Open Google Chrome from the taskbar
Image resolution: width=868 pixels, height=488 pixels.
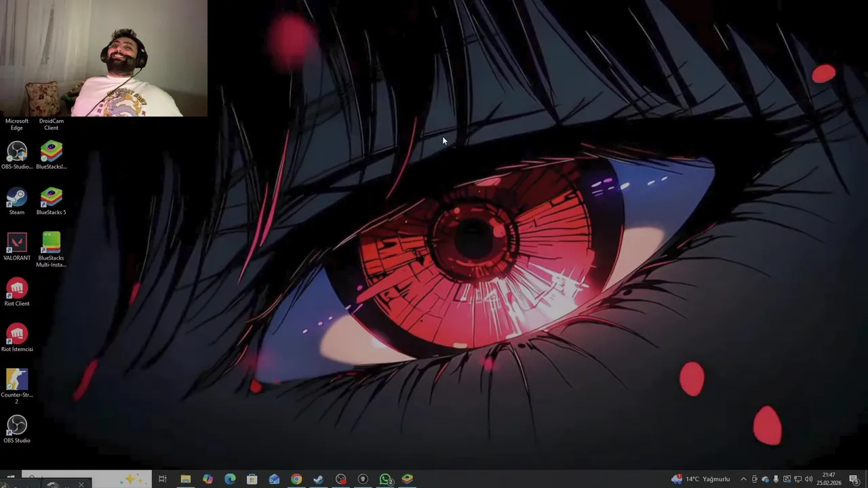pyautogui.click(x=296, y=479)
